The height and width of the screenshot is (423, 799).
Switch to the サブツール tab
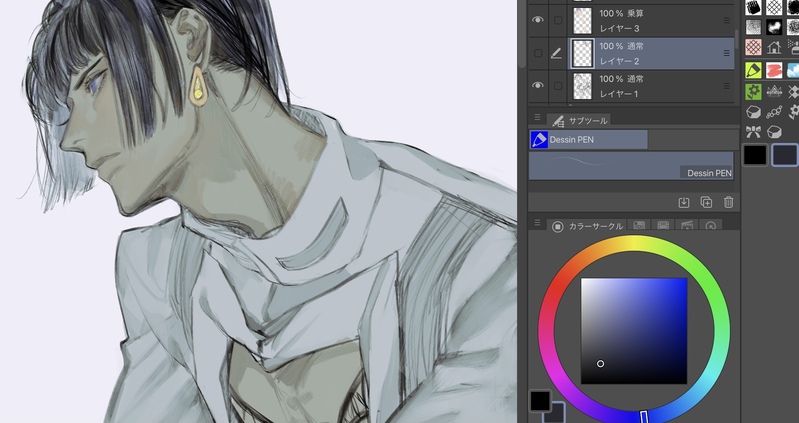pyautogui.click(x=579, y=120)
